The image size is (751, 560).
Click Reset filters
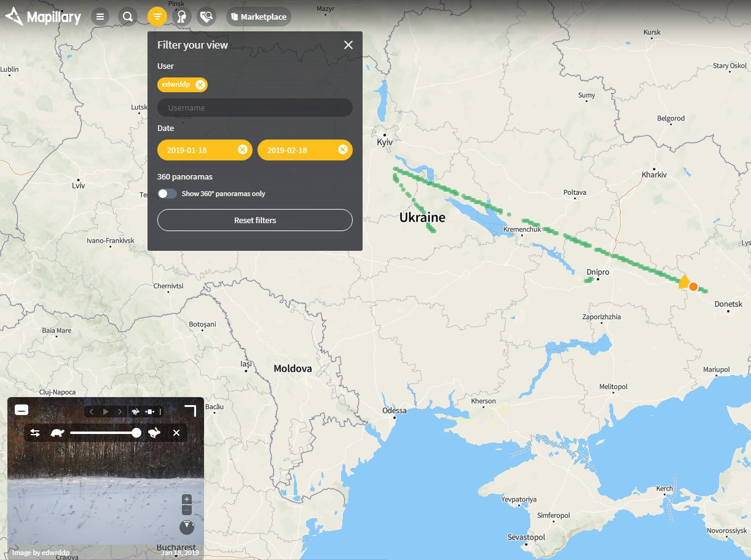pos(255,220)
